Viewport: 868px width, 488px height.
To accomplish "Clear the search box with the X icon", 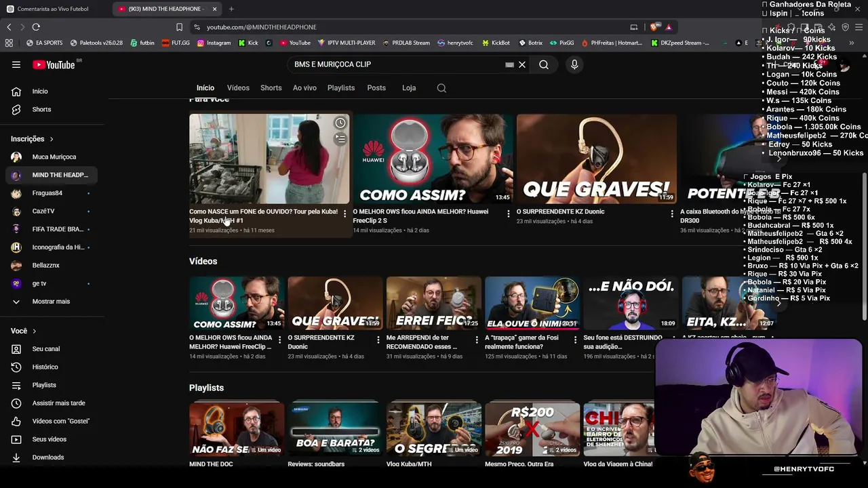I will [x=522, y=64].
